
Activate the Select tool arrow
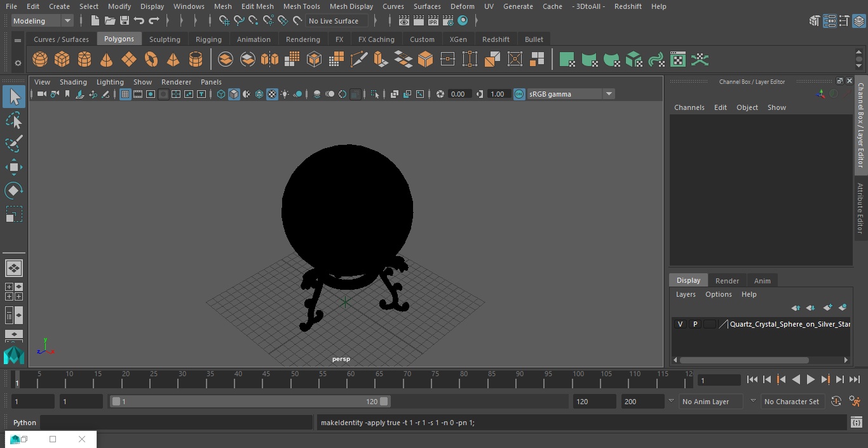pos(14,97)
